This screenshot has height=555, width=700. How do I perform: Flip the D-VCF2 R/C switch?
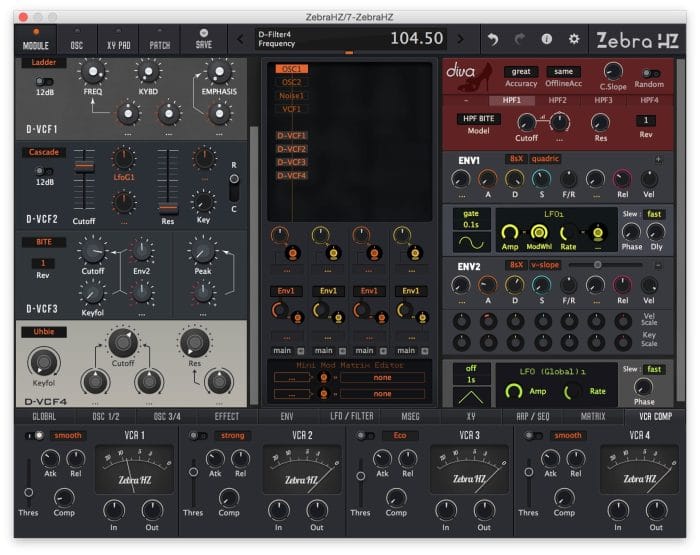click(x=233, y=187)
